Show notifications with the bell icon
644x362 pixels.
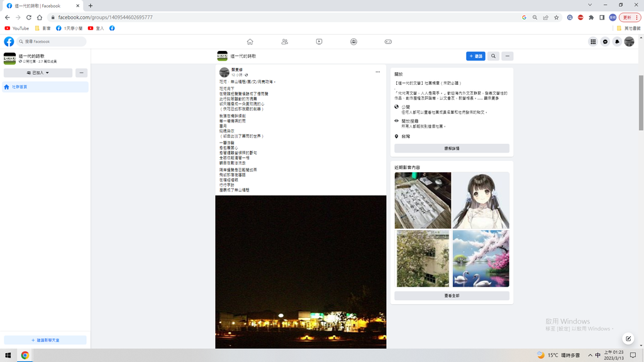tap(617, 41)
